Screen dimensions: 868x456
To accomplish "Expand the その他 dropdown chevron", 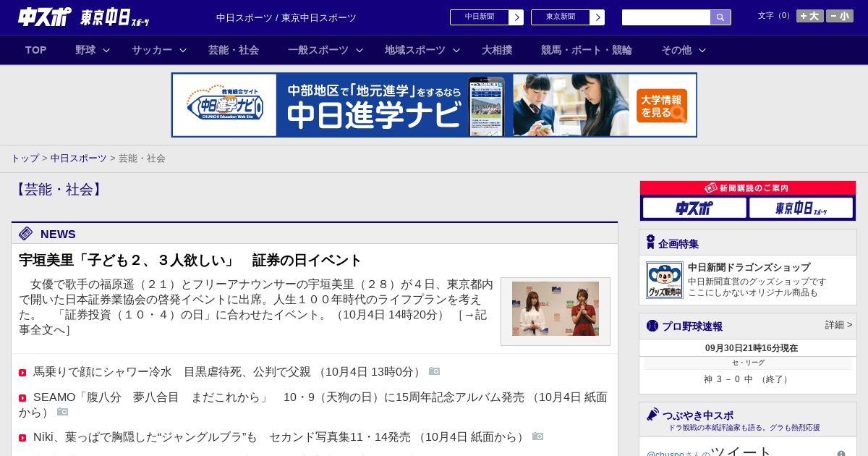I will (x=702, y=50).
